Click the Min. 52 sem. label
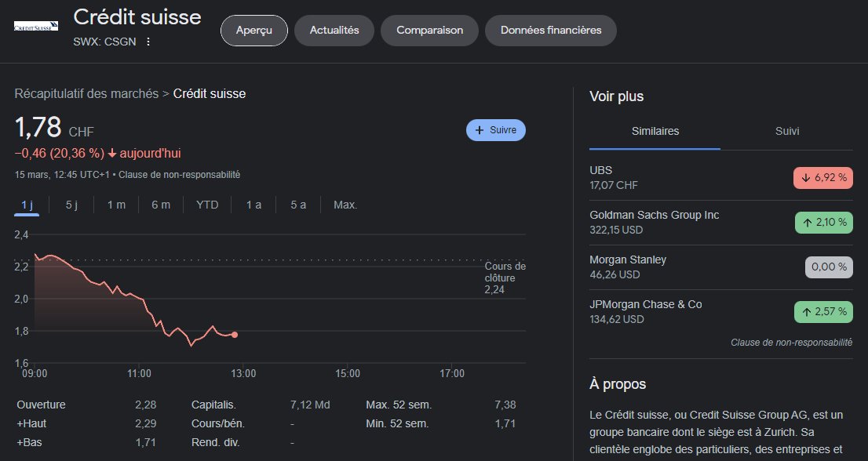The height and width of the screenshot is (461, 868). click(x=397, y=423)
